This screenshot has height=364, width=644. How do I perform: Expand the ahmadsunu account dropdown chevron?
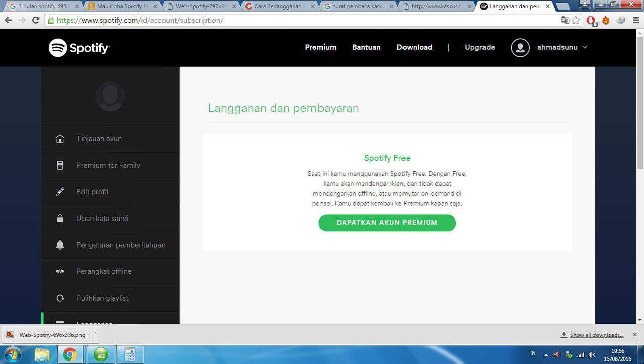pos(585,47)
